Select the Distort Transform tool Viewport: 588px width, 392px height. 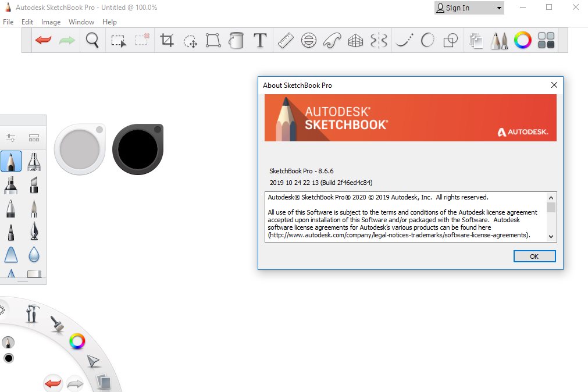213,40
